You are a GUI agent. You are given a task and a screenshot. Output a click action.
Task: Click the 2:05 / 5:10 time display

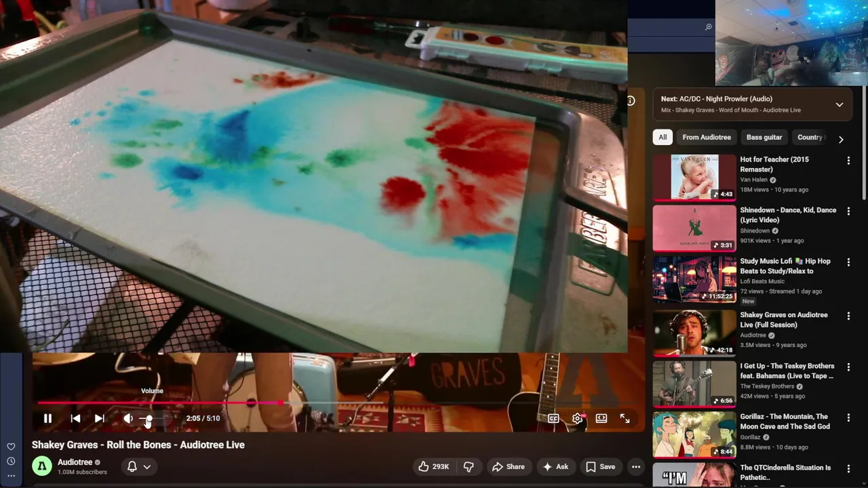tap(203, 418)
